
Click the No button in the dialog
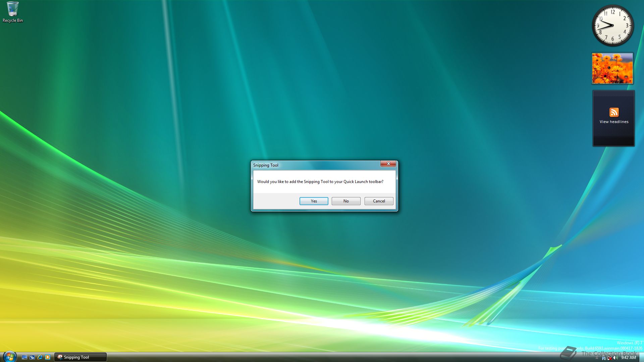tap(346, 201)
